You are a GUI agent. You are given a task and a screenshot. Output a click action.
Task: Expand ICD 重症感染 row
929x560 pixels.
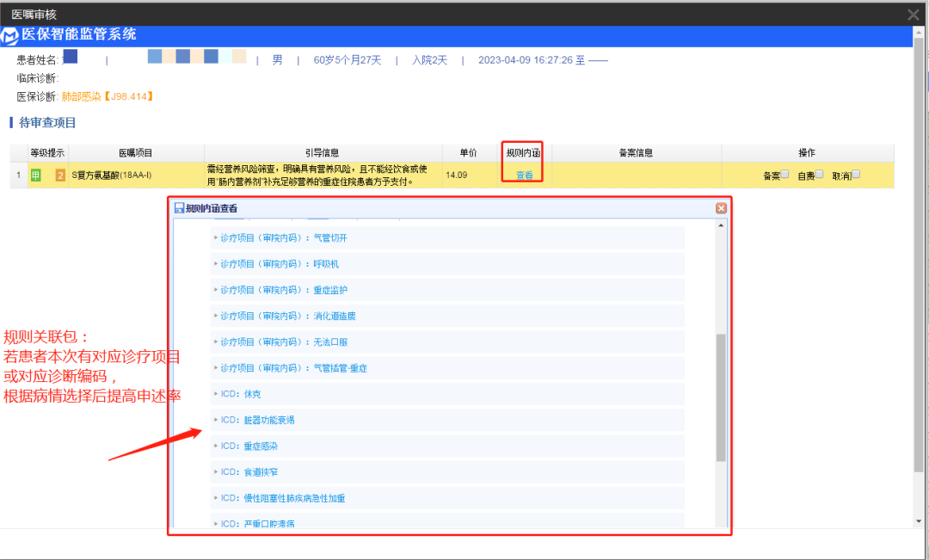pyautogui.click(x=447, y=446)
